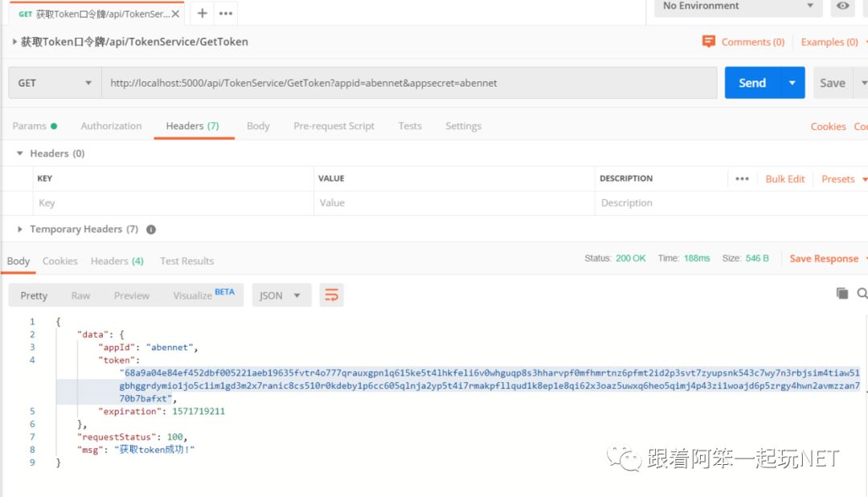Click the request URL field

coord(409,83)
